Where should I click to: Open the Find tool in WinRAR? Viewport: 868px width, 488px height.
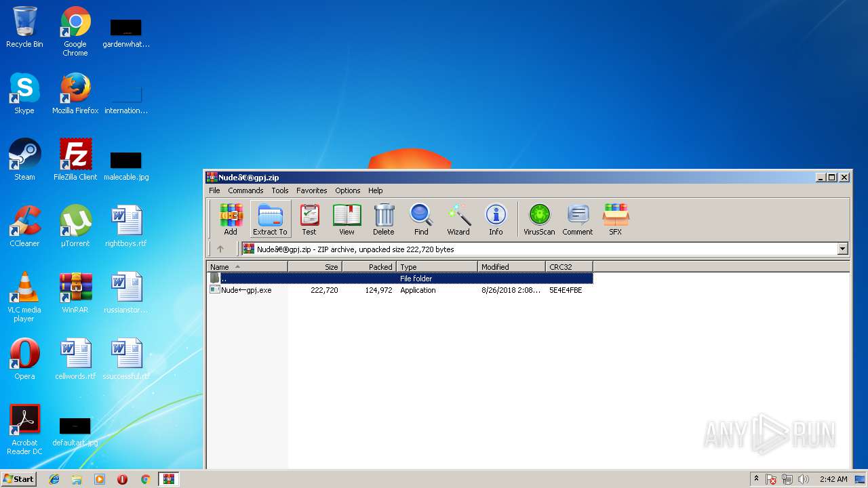(421, 219)
